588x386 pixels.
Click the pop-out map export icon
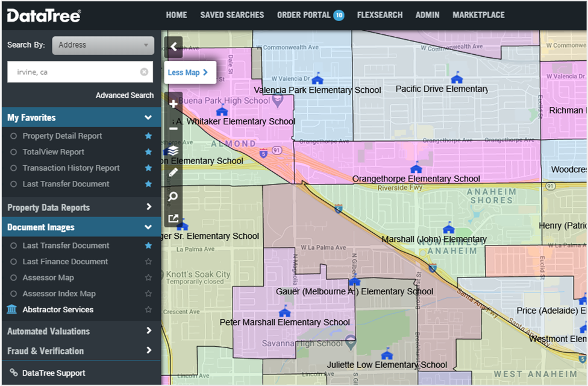[174, 218]
